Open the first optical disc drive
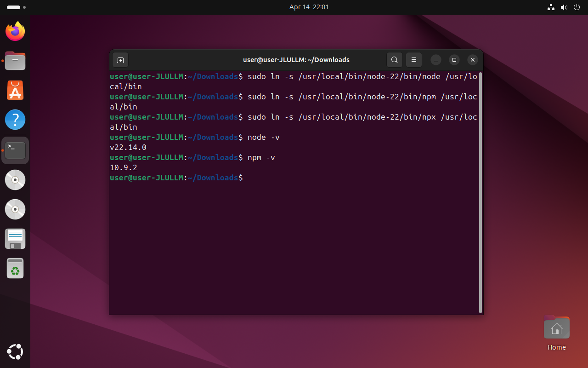This screenshot has height=368, width=588. 15,180
